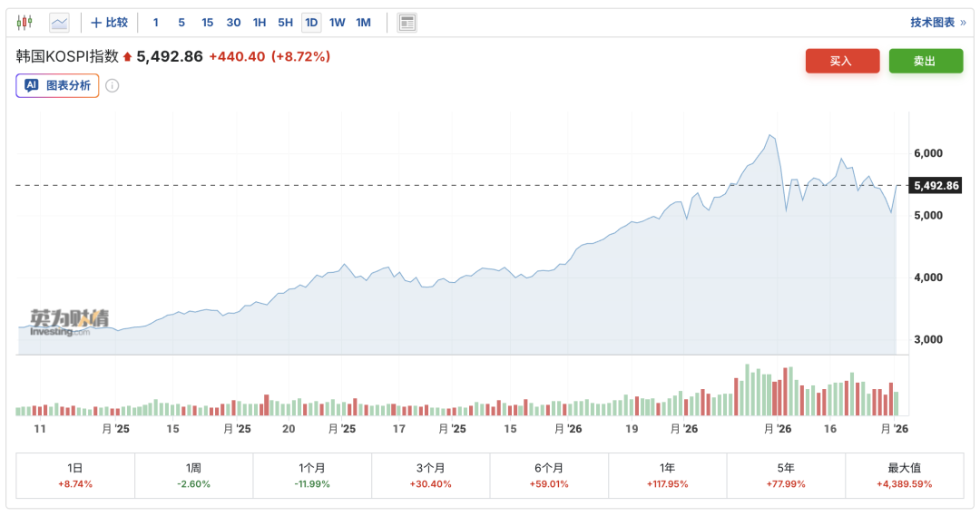
Task: Choose the 1个月 performance period
Action: (311, 475)
